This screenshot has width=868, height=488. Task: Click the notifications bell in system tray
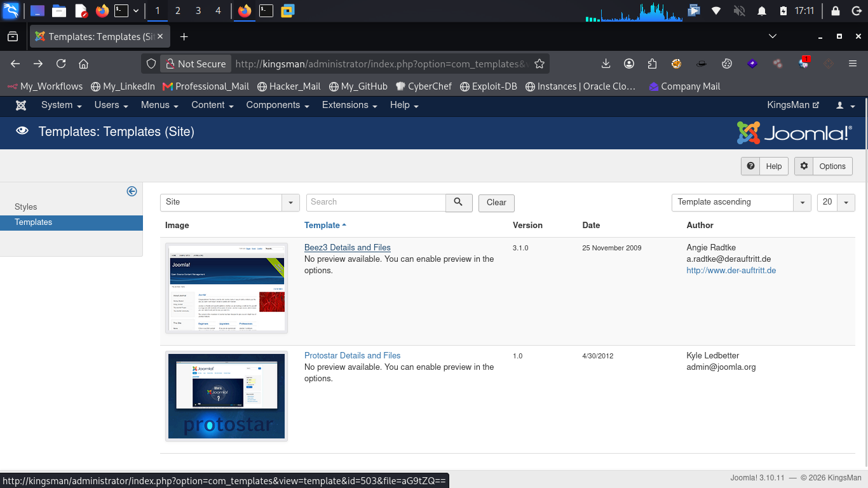(x=761, y=11)
